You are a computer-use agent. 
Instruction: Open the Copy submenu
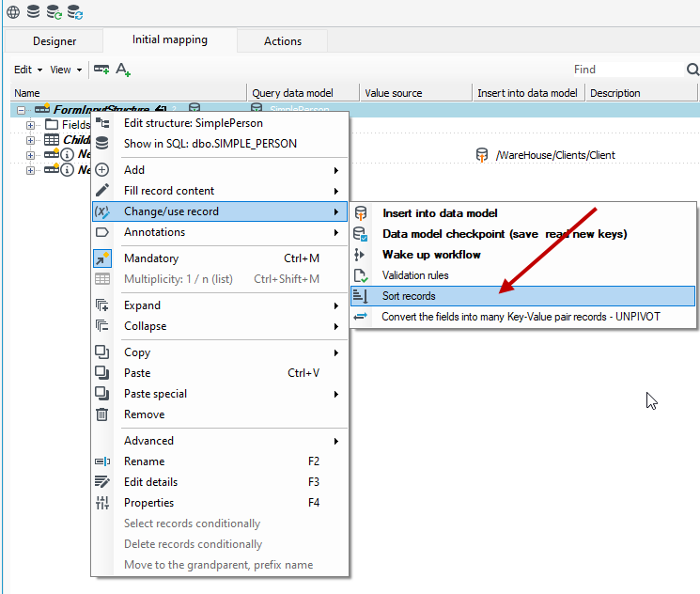click(220, 352)
